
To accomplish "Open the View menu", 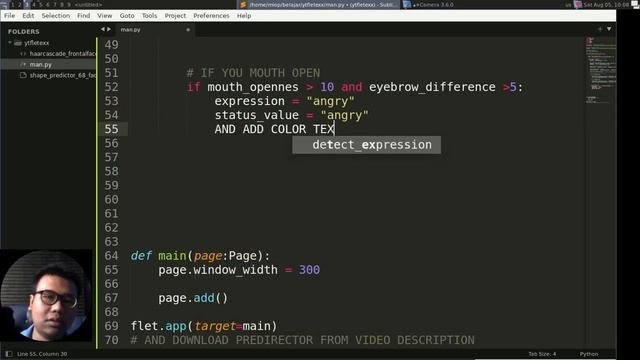I will [x=104, y=16].
